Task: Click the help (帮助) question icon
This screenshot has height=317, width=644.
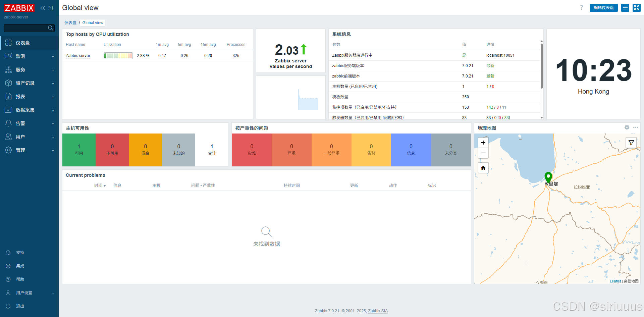Action: [x=8, y=279]
